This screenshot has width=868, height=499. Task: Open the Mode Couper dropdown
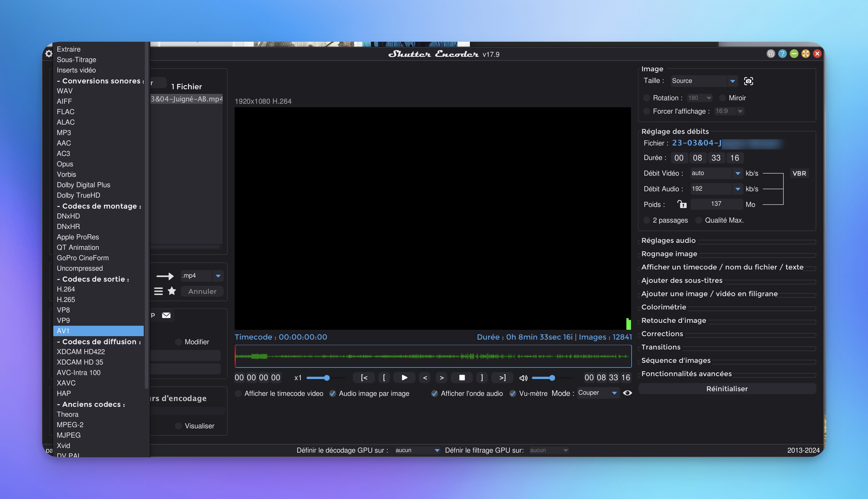pos(614,393)
